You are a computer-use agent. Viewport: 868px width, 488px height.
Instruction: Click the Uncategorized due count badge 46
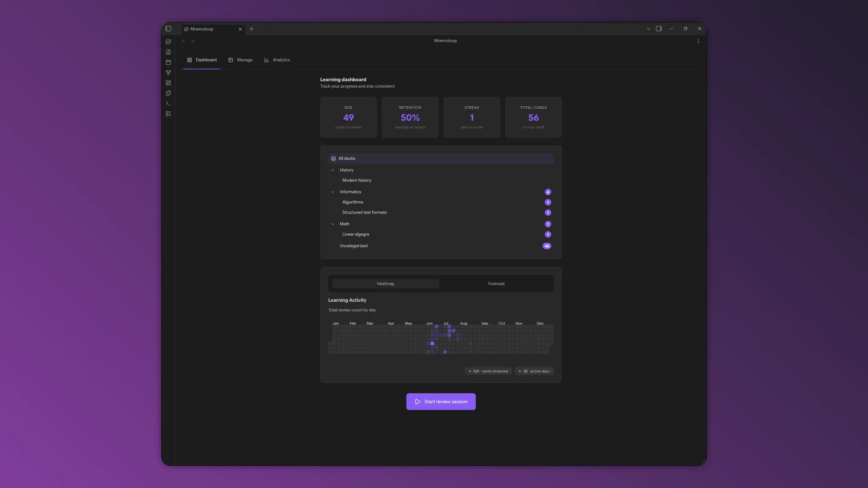(547, 246)
